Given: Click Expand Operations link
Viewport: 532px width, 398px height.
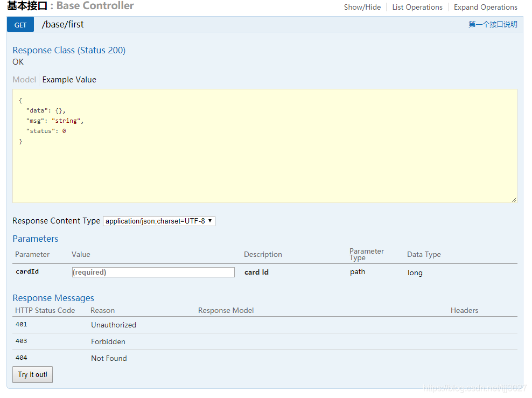Looking at the screenshot, I should click(x=486, y=7).
